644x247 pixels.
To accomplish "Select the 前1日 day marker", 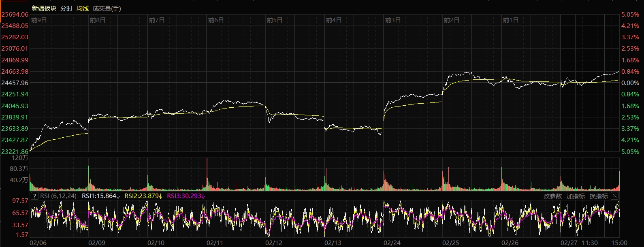I will (x=510, y=20).
